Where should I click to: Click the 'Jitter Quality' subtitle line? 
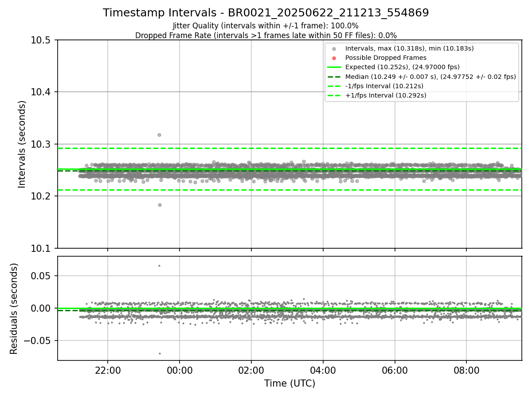[x=266, y=26]
